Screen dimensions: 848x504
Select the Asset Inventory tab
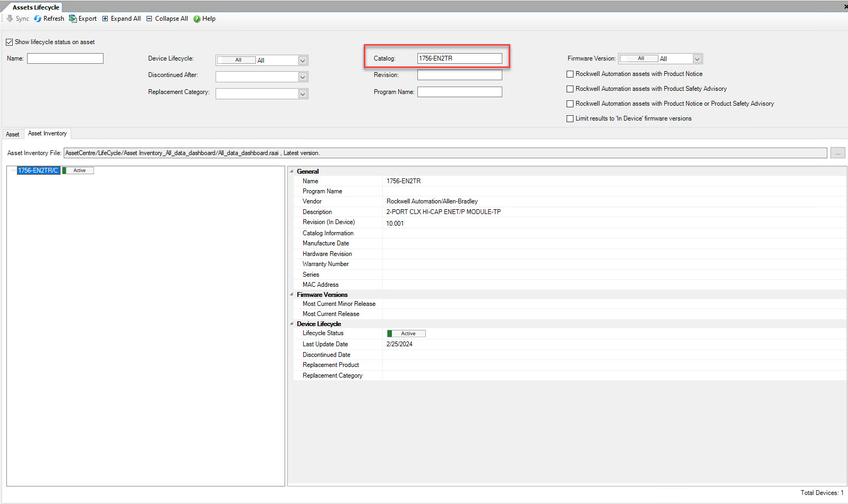pos(47,133)
